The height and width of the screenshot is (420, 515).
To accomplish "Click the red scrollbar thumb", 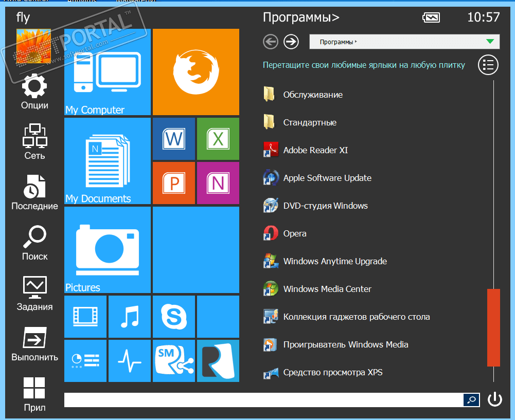I will point(493,327).
